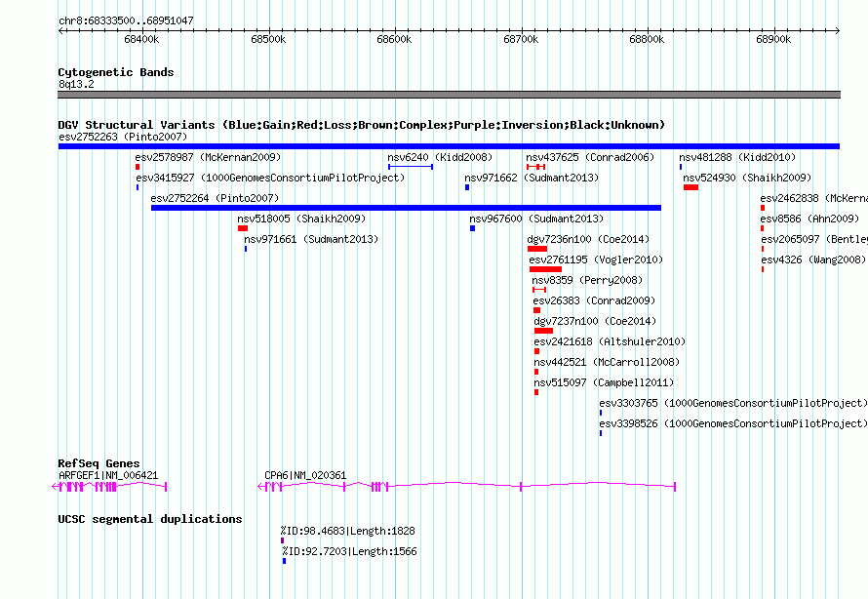The image size is (868, 599).
Task: Click the 68900k ruler tick label
Action: (x=773, y=39)
